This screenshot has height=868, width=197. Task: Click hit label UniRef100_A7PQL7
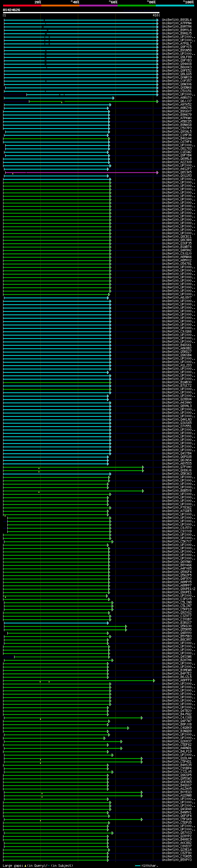pyautogui.click(x=177, y=43)
